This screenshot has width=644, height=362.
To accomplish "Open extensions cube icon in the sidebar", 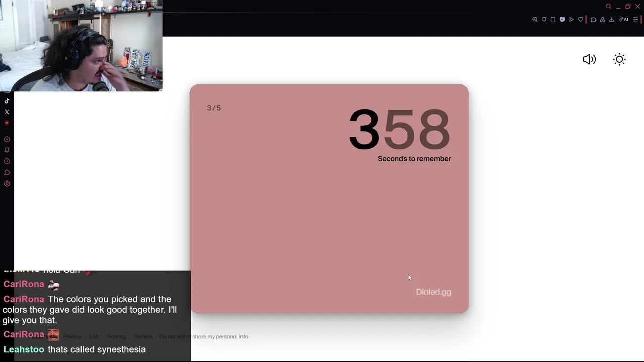I will point(7,172).
